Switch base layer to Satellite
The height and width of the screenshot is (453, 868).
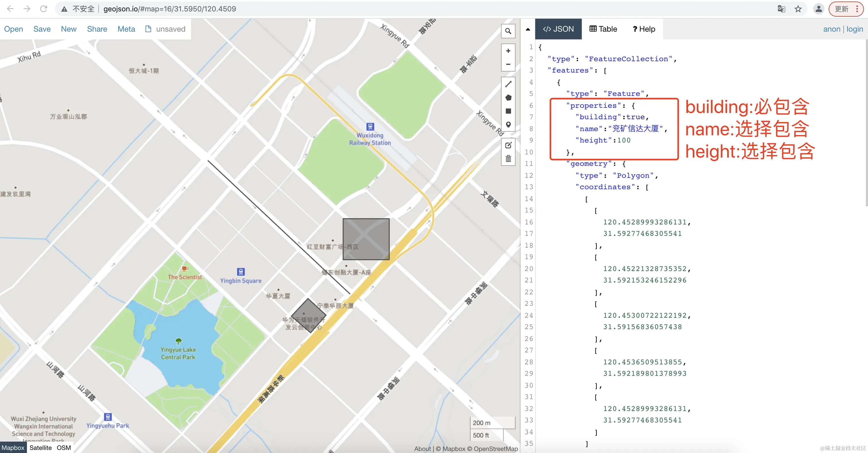(x=40, y=448)
